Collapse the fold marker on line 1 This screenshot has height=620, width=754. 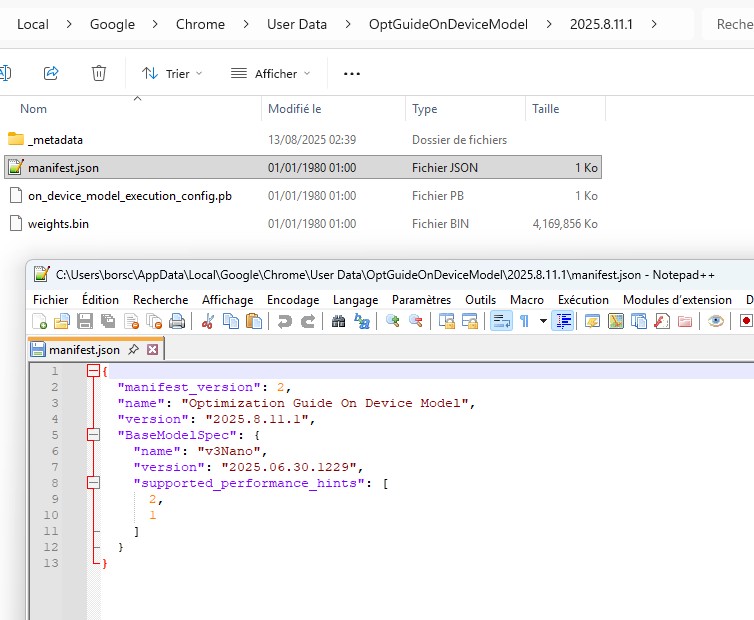coord(93,370)
